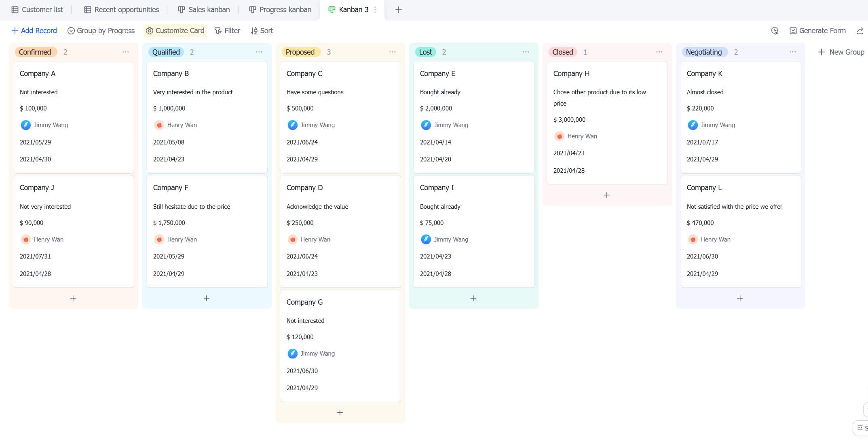This screenshot has height=443, width=868.
Task: Add a card to Closed column
Action: pos(607,195)
